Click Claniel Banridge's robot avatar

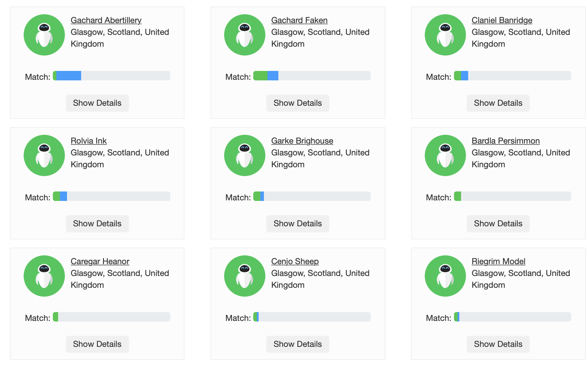click(445, 35)
